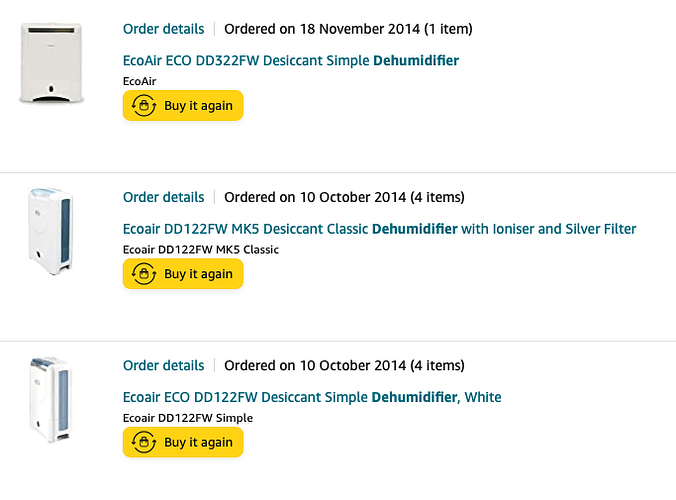The width and height of the screenshot is (676, 500).
Task: Click the 'Ordered on 18 November 2014' text
Action: (x=348, y=29)
